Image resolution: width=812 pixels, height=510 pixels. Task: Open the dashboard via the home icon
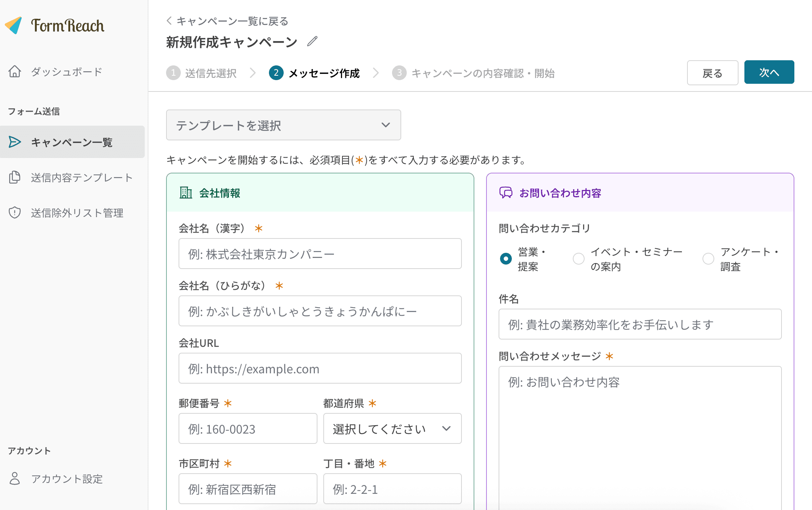pos(15,72)
